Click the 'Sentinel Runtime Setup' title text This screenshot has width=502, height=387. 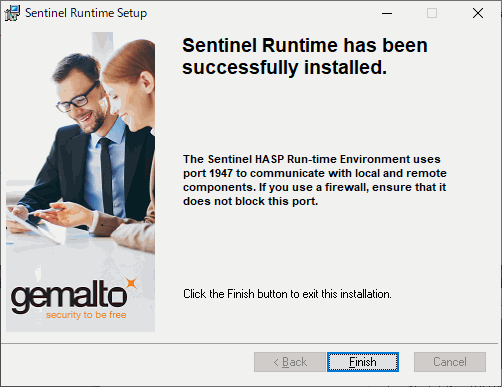coord(86,13)
